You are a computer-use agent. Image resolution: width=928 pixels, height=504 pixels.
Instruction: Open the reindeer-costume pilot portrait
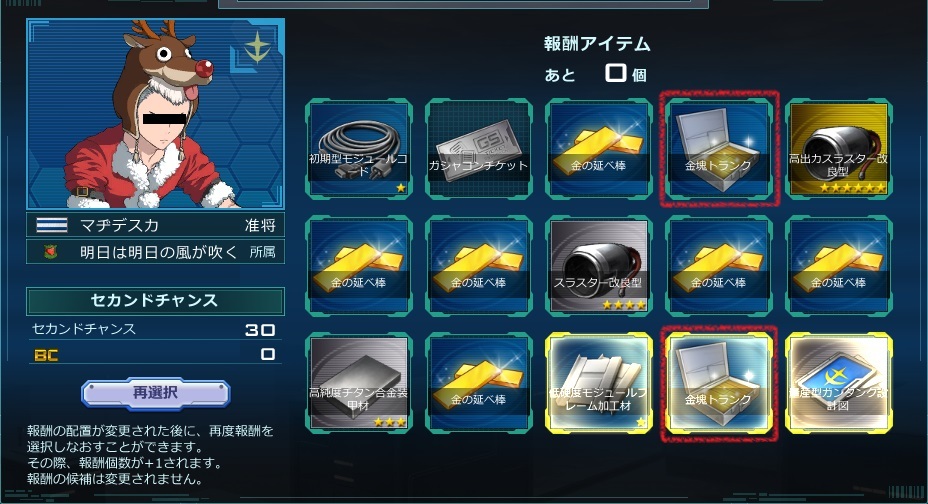click(x=156, y=114)
